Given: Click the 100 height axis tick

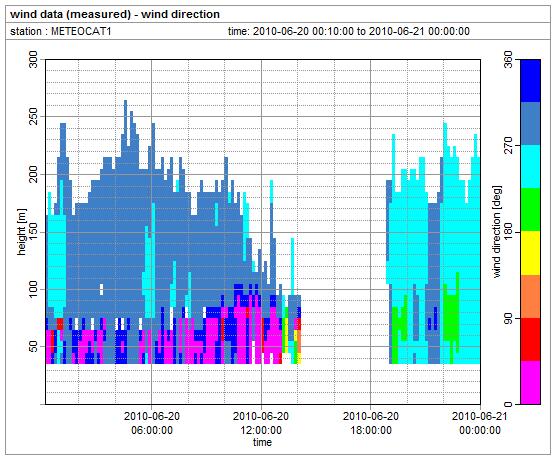Looking at the screenshot, I should pos(33,289).
